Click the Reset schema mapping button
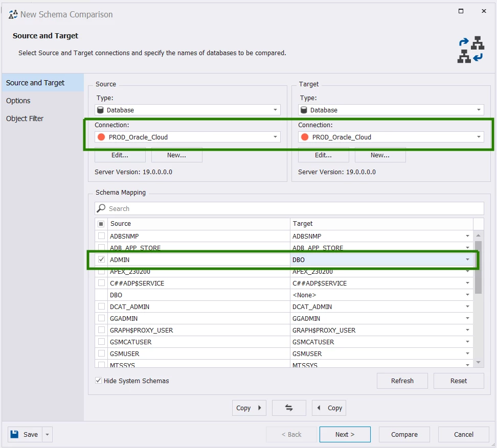 pos(459,381)
